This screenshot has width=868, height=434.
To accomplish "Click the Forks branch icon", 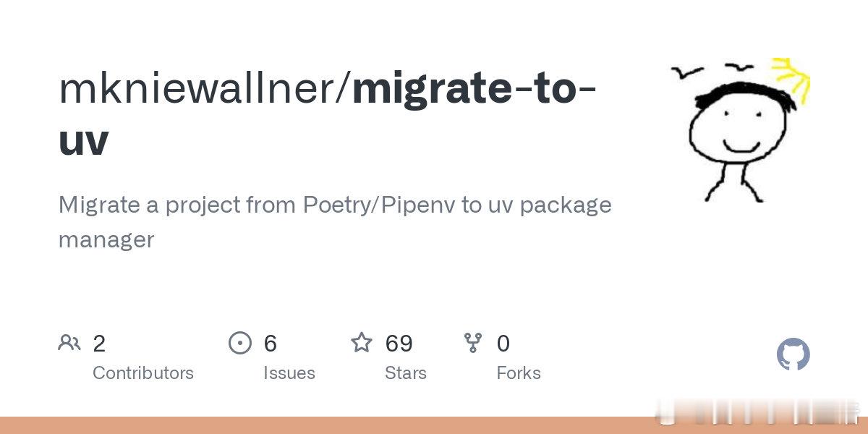I will (473, 343).
